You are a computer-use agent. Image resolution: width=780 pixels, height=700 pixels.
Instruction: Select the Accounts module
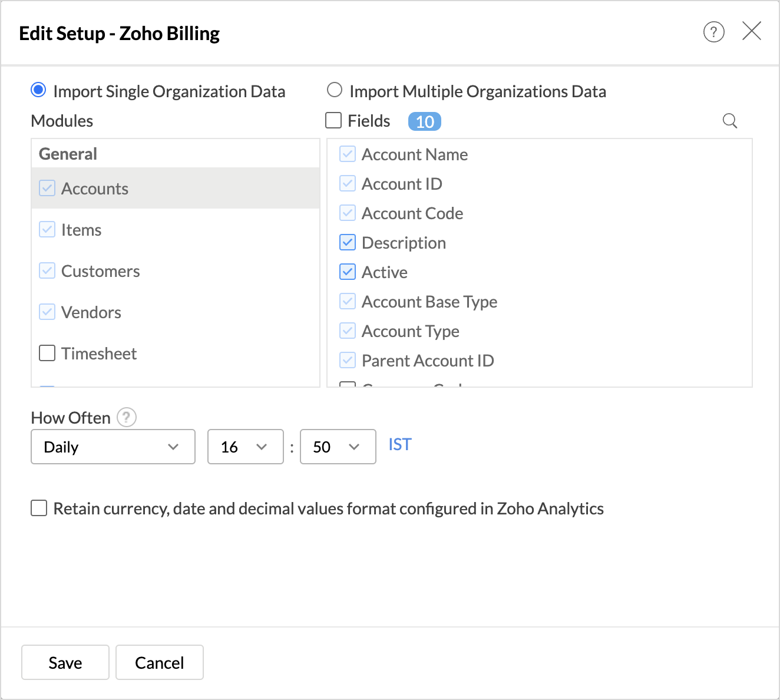(x=95, y=189)
